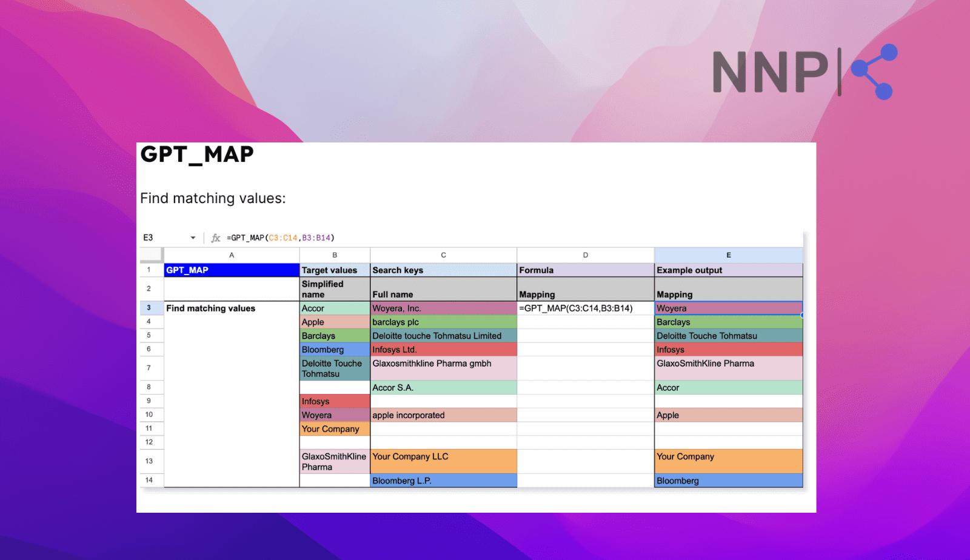Click the 'Woyera, Inc.' cell
Viewport: 970px width, 560px height.
click(x=443, y=308)
